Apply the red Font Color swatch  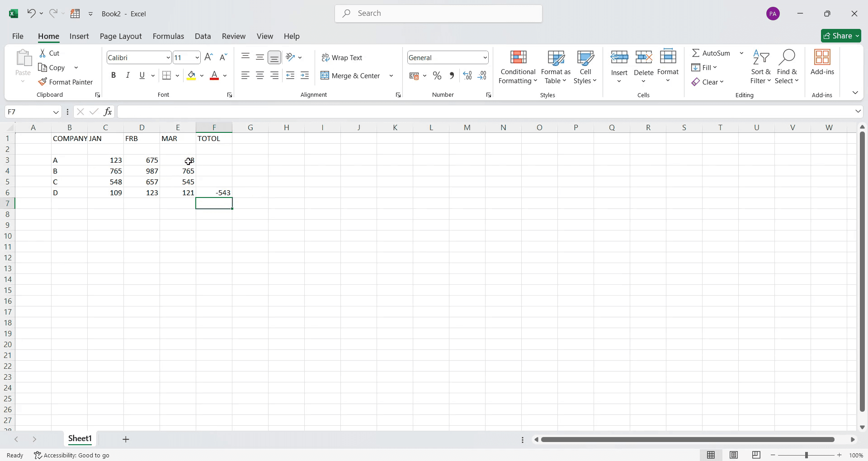click(x=214, y=75)
